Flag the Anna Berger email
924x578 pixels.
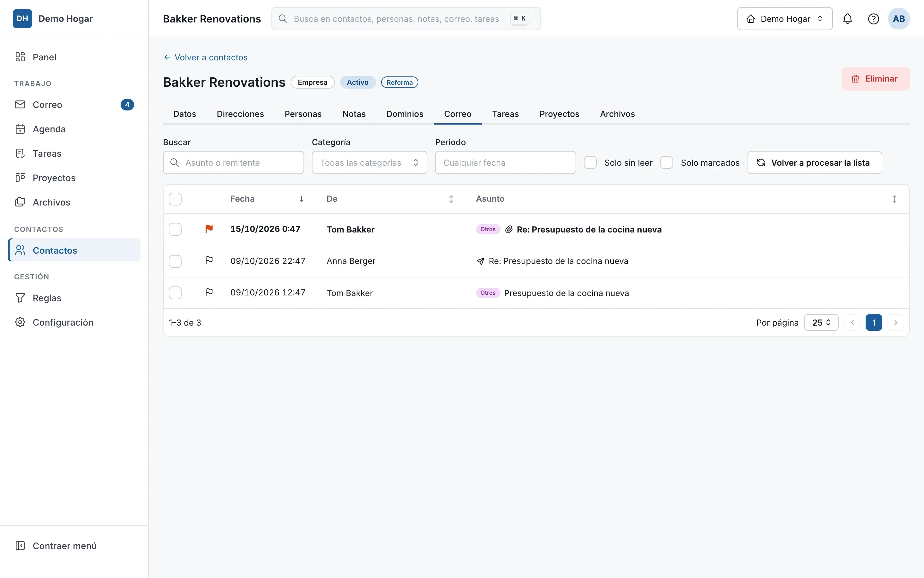click(209, 261)
